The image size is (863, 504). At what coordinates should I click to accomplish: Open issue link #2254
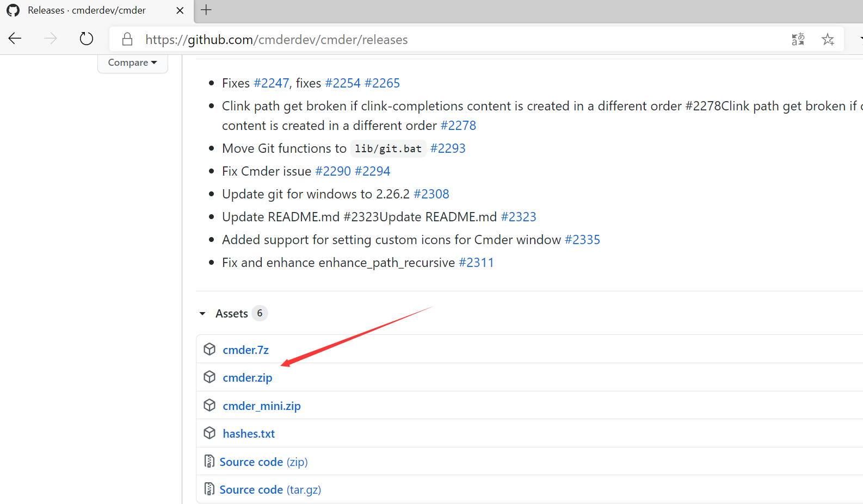click(x=343, y=83)
